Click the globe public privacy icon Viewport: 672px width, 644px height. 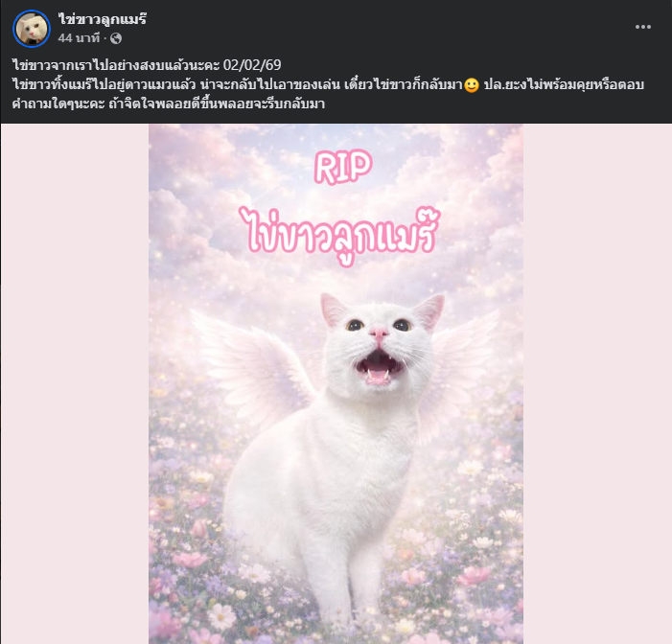click(116, 38)
